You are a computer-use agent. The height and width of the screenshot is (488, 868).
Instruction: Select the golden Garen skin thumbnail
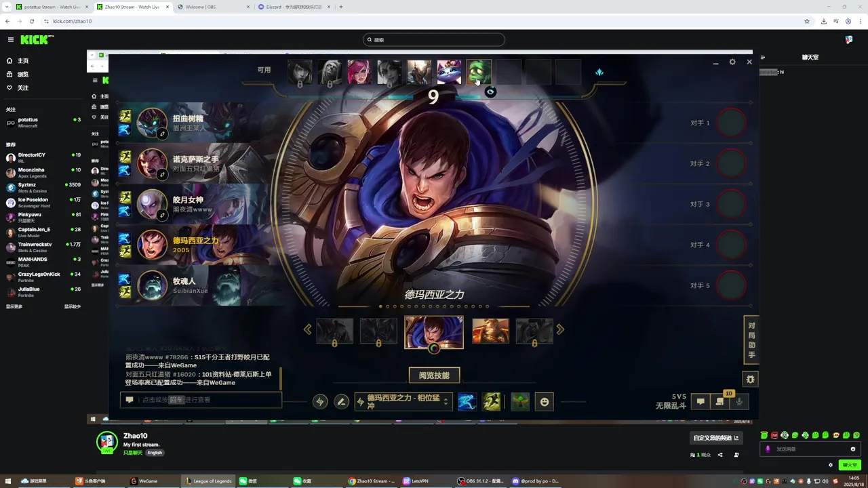coord(490,331)
